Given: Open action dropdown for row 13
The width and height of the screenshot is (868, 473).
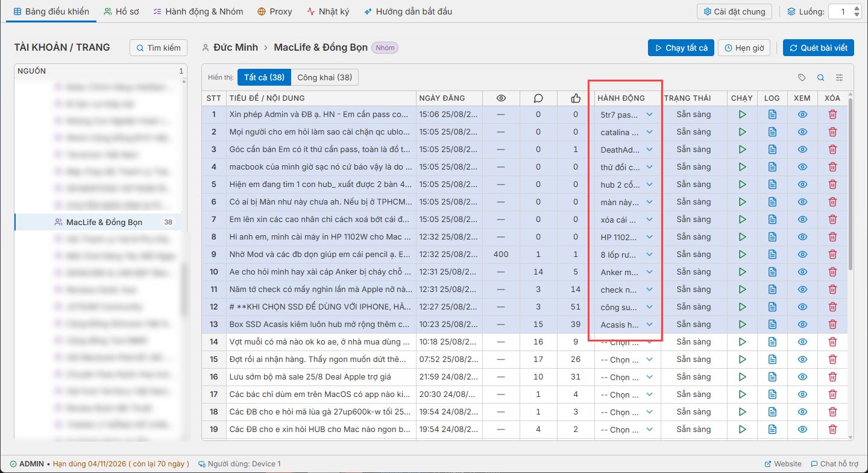Looking at the screenshot, I should point(627,325).
